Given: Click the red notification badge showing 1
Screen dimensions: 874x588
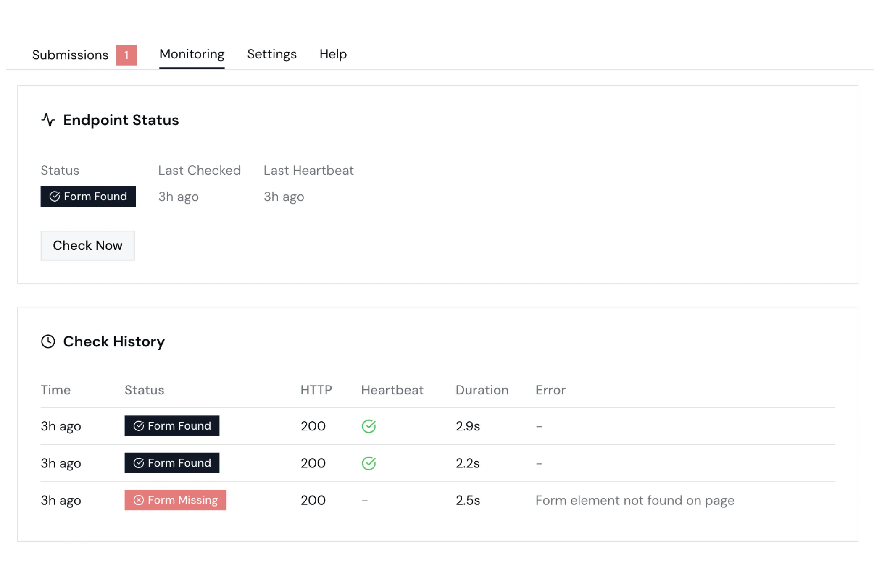Looking at the screenshot, I should click(x=126, y=54).
